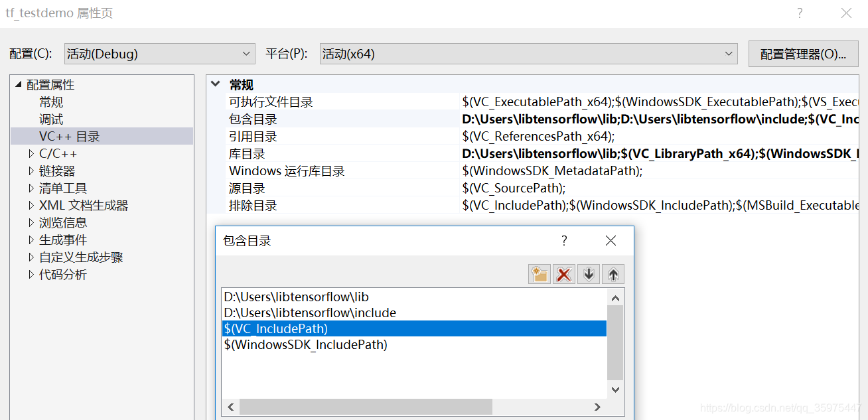Expand the C/C++ tree node

(30, 153)
